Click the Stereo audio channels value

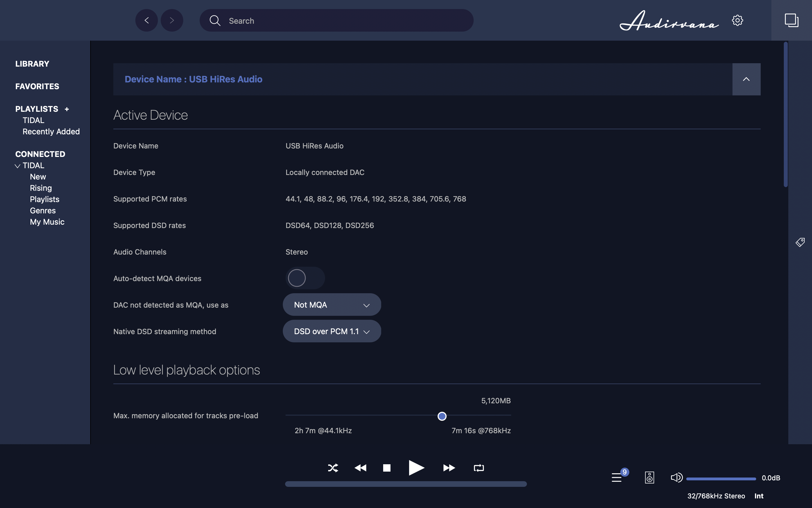pyautogui.click(x=297, y=252)
